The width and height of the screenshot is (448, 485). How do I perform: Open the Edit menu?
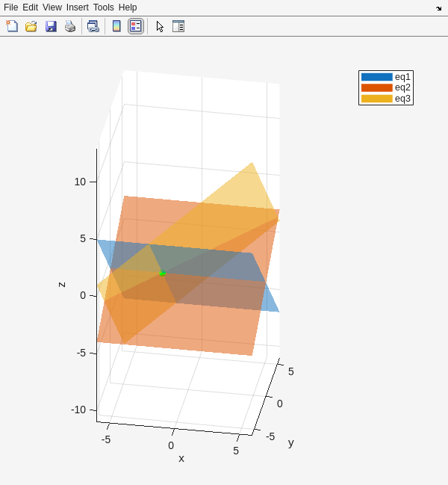[x=30, y=7]
